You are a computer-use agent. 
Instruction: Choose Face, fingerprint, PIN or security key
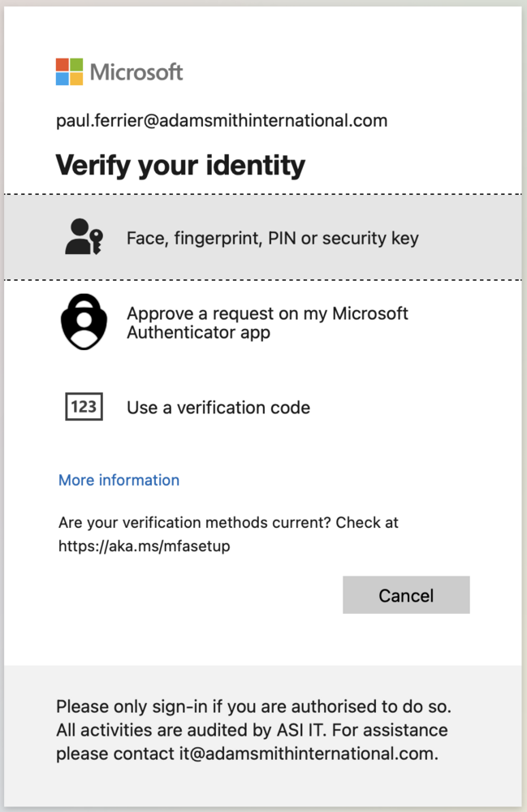(x=273, y=239)
